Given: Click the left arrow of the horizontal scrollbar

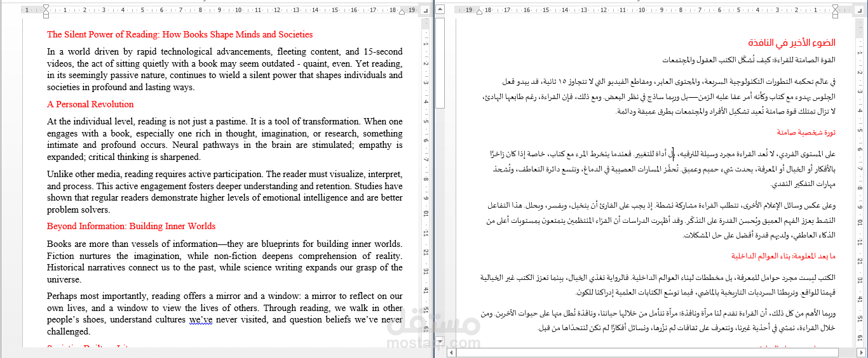Looking at the screenshot, I should 451,352.
